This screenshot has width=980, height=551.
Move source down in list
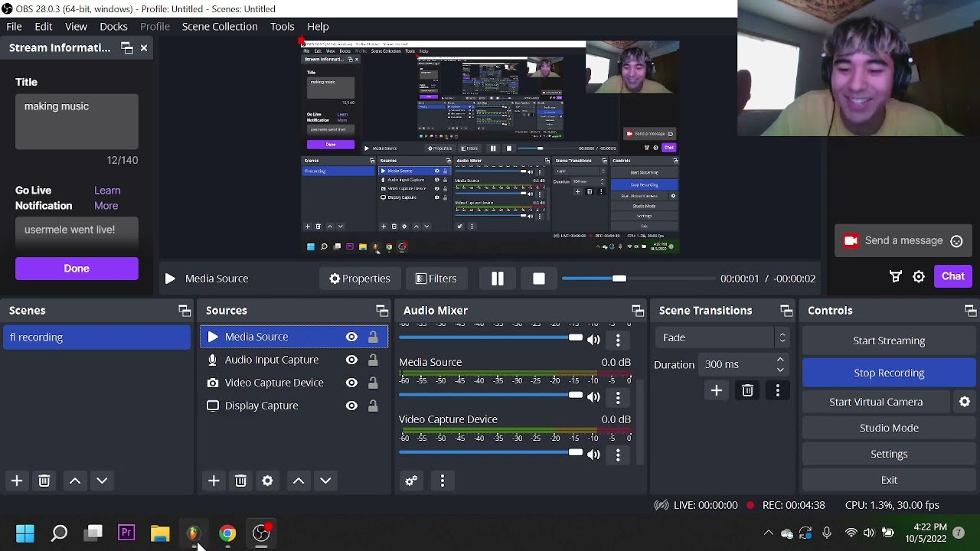click(325, 481)
